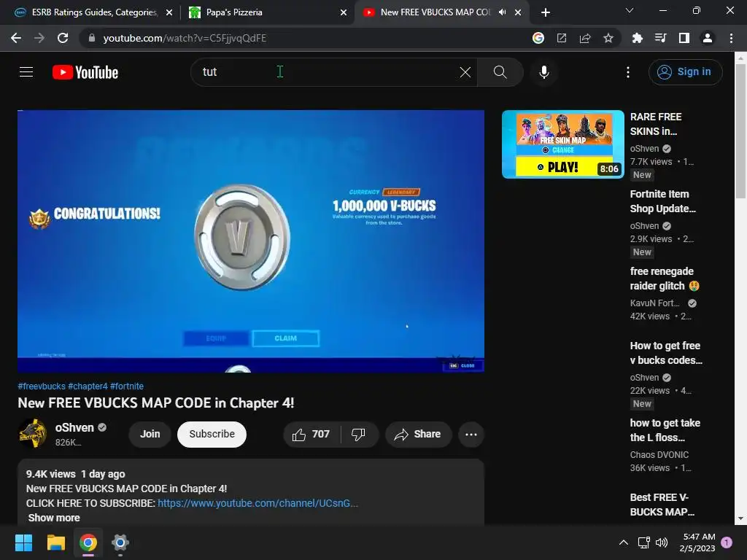Open 'free renegade raider glitch' video
This screenshot has width=747, height=560.
click(664, 279)
